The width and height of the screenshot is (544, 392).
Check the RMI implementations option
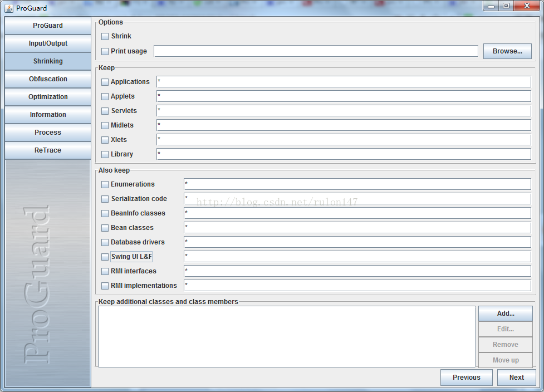point(105,286)
